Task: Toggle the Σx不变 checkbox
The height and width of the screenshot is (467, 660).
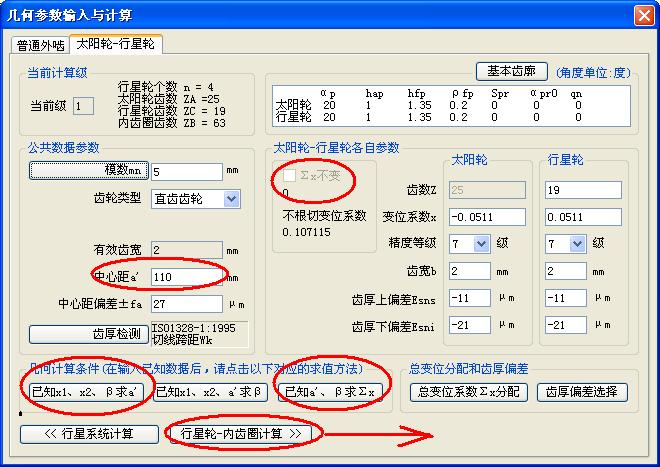Action: point(289,175)
